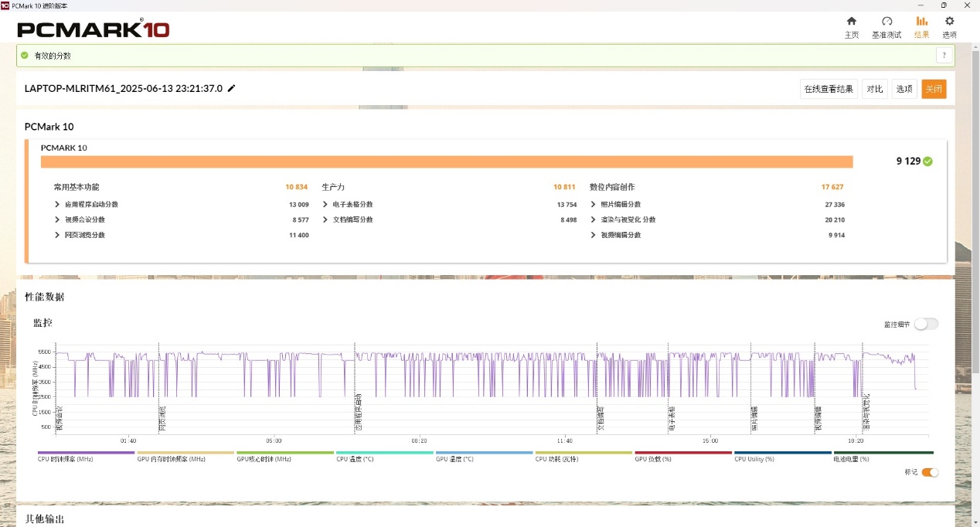
Task: Click the 常用基本功能 heading
Action: point(77,187)
